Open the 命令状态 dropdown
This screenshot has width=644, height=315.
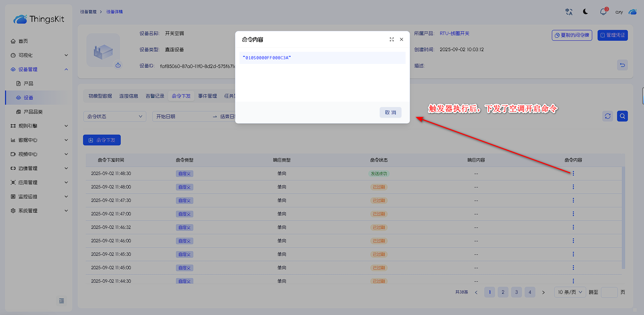[x=115, y=116]
